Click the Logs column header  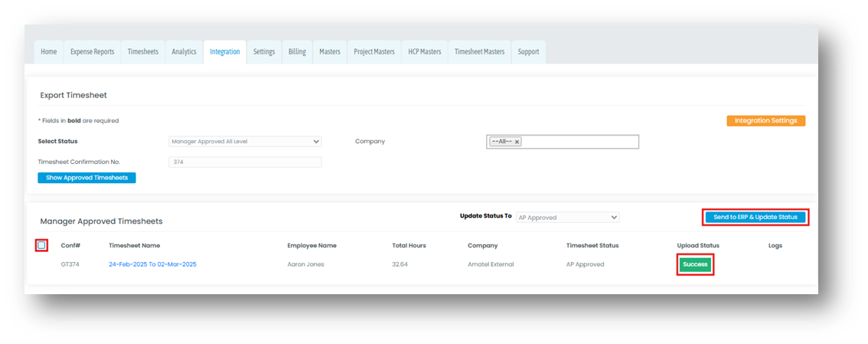(775, 245)
